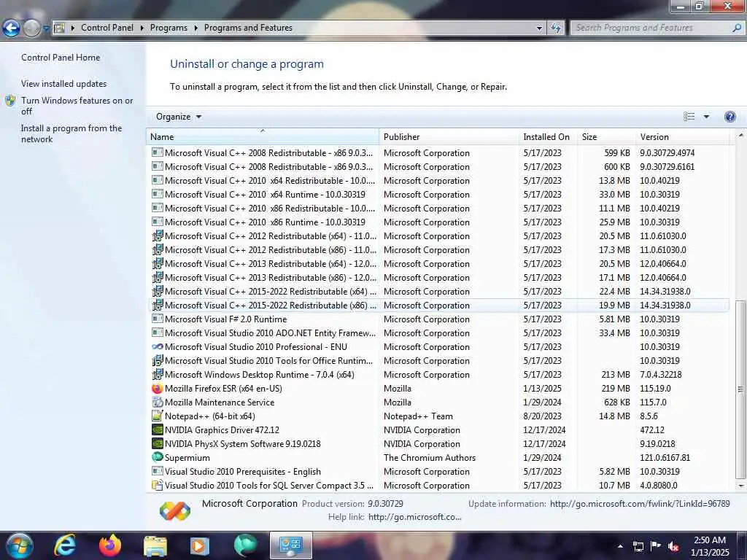This screenshot has width=747, height=560.
Task: Select Microsoft Visual F# 2.0 Runtime row
Action: tap(438, 319)
